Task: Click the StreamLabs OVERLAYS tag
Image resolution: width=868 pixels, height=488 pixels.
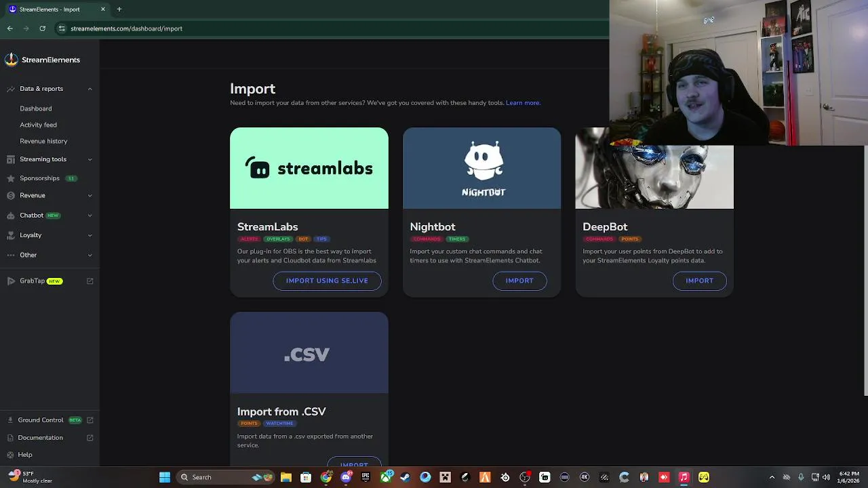Action: [278, 239]
